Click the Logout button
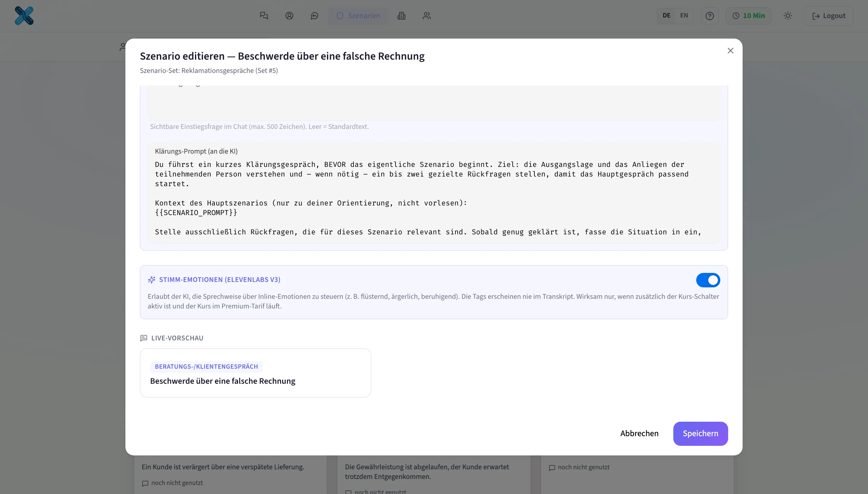 (828, 16)
